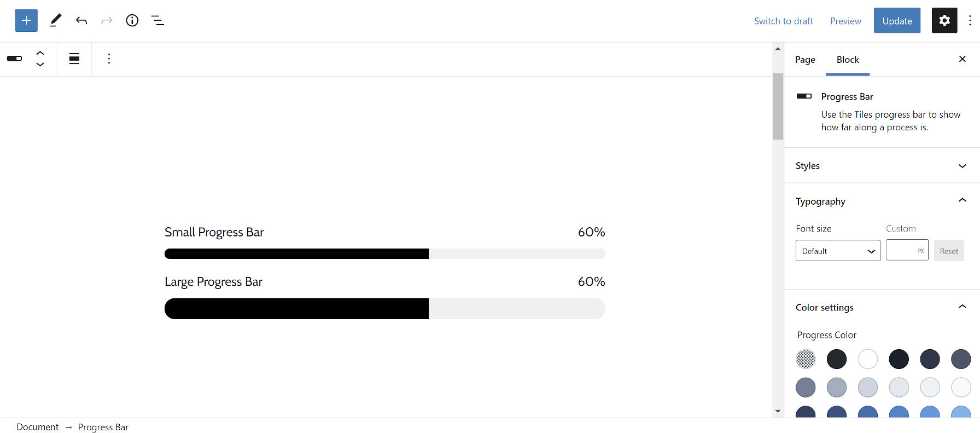Click the Custom font size input field

point(902,251)
